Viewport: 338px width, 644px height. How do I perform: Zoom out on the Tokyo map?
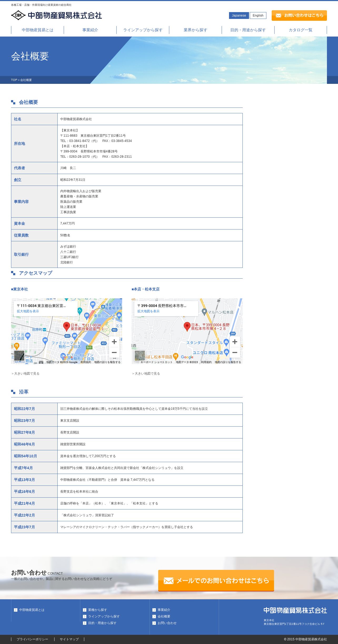click(114, 352)
